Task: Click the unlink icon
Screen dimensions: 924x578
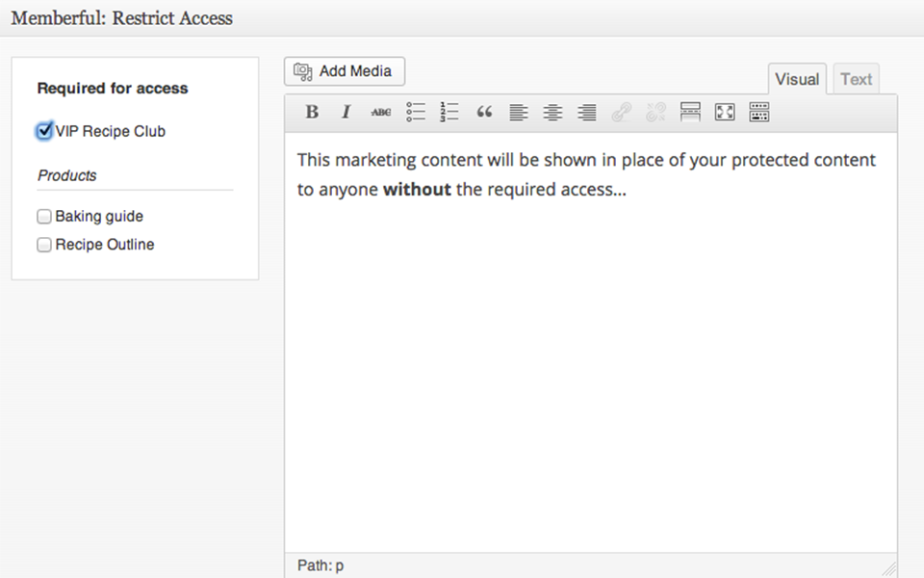Action: click(655, 112)
